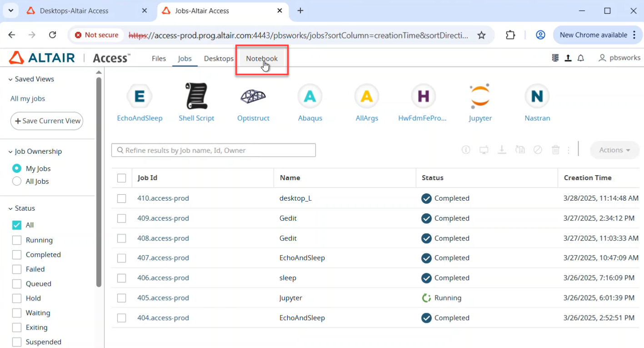Click the Save Current View button
The width and height of the screenshot is (644, 348).
(47, 121)
